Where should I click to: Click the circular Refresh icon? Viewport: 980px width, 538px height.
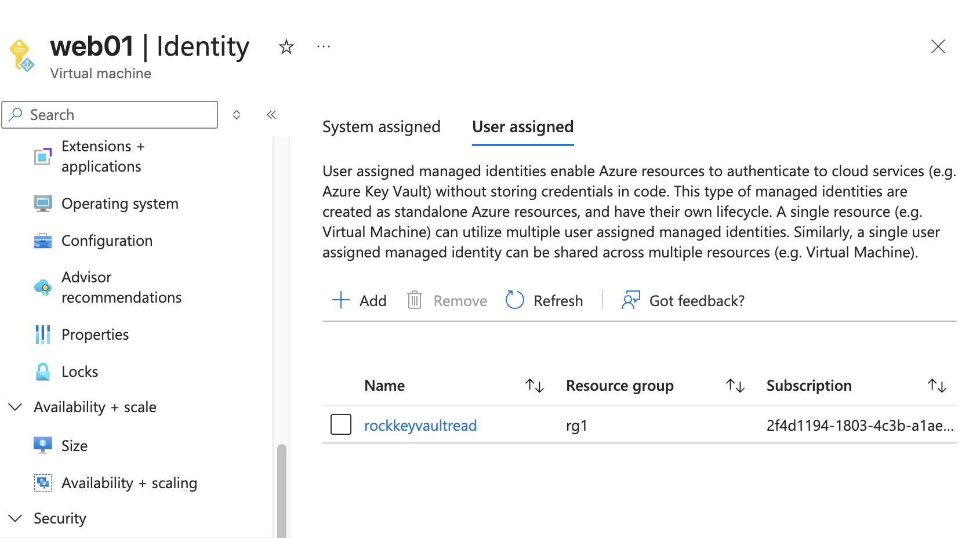click(x=515, y=300)
